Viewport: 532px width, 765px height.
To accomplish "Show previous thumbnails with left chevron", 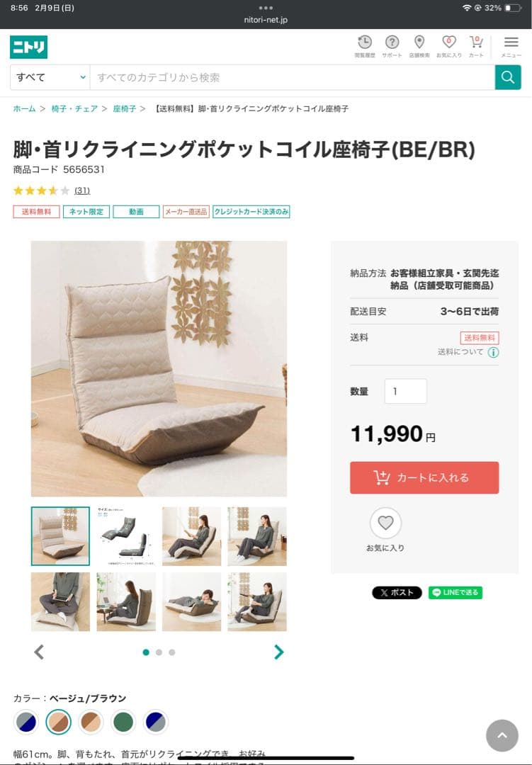I will [x=39, y=652].
